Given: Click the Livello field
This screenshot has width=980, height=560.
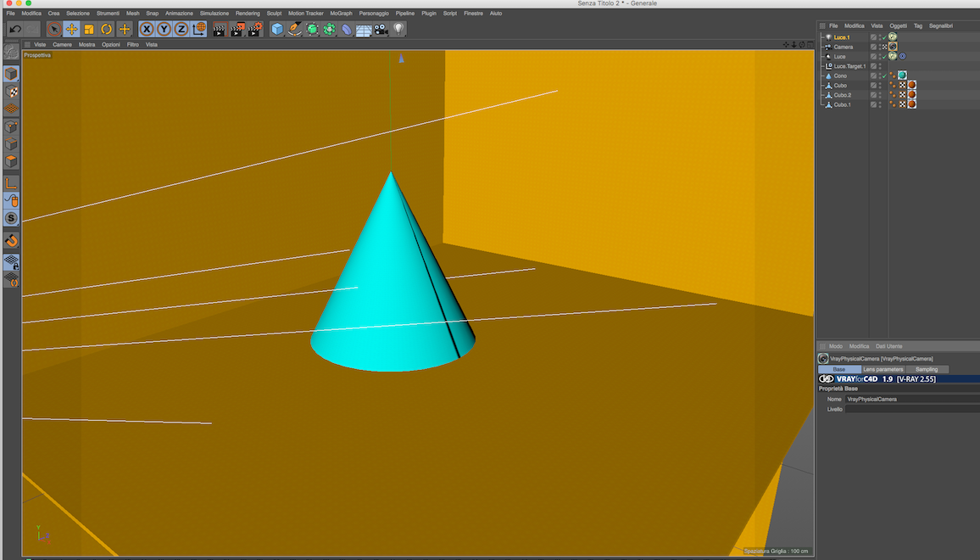Looking at the screenshot, I should (x=912, y=409).
